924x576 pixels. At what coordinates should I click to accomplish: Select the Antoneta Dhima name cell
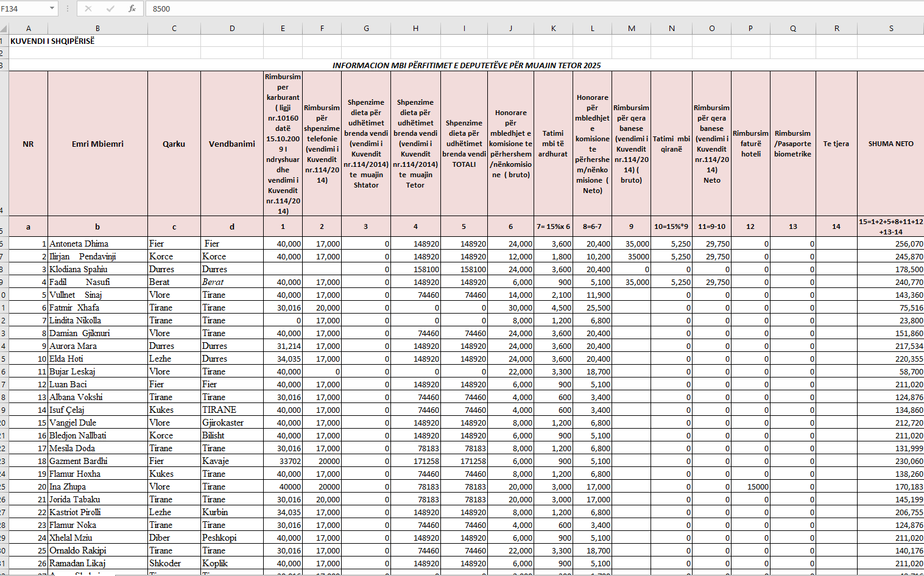coord(97,244)
